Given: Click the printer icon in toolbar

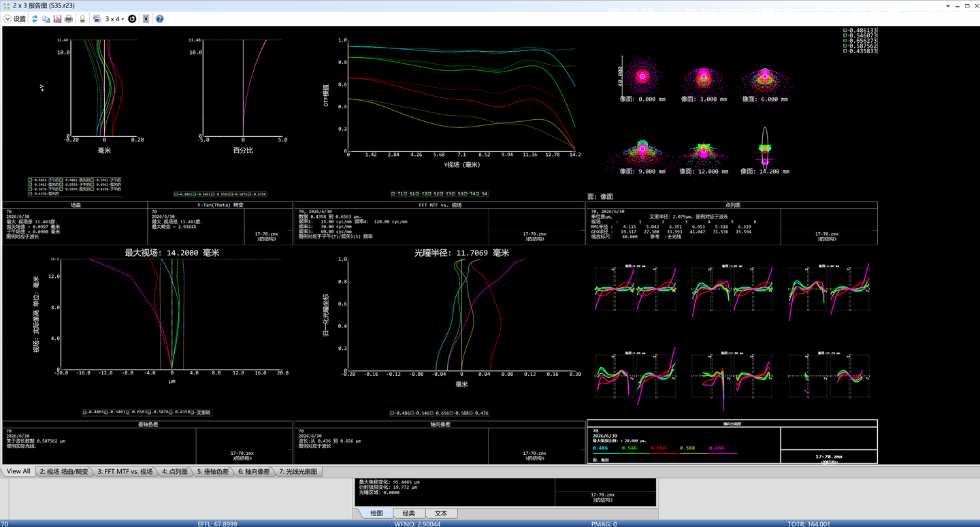Looking at the screenshot, I should tap(68, 19).
